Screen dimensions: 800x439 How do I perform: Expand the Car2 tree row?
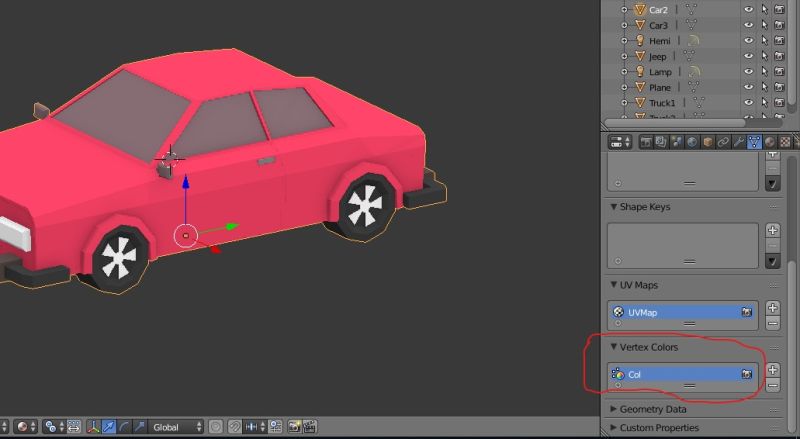(624, 9)
